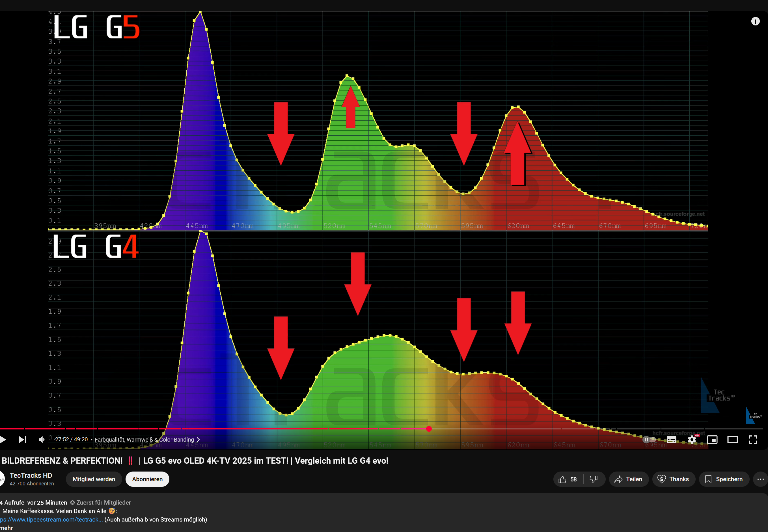The width and height of the screenshot is (768, 532).
Task: Expand description with mehr
Action: (x=6, y=528)
